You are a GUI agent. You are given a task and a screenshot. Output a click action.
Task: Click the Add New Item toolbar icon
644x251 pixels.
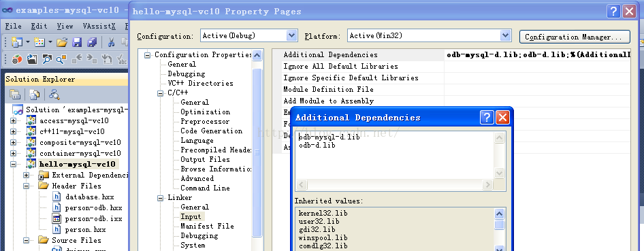[39, 42]
